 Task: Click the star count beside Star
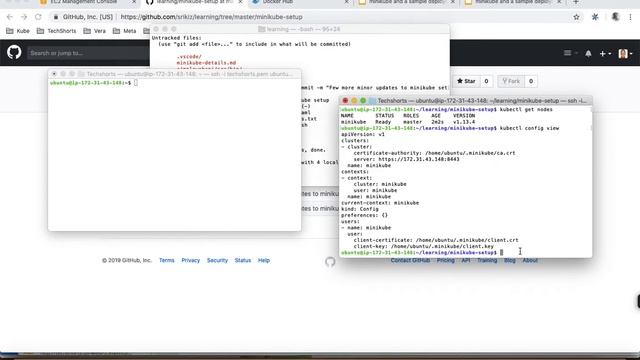tap(486, 81)
